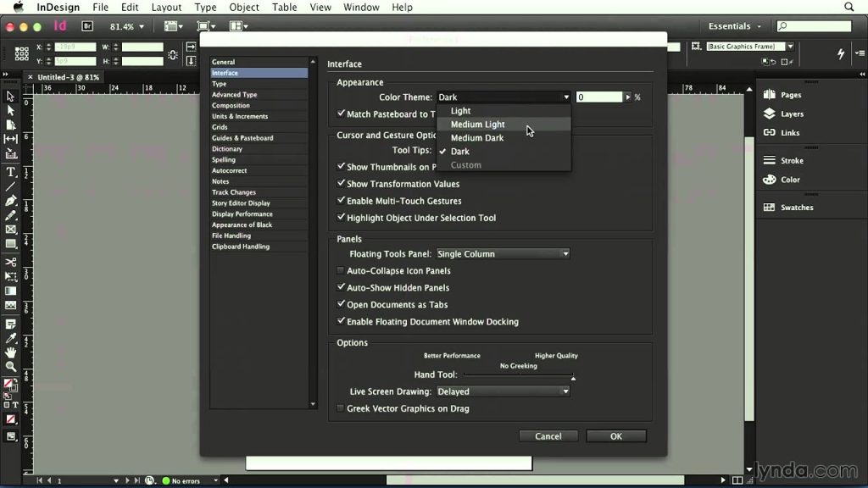Choose Medium Light color theme

[x=476, y=124]
